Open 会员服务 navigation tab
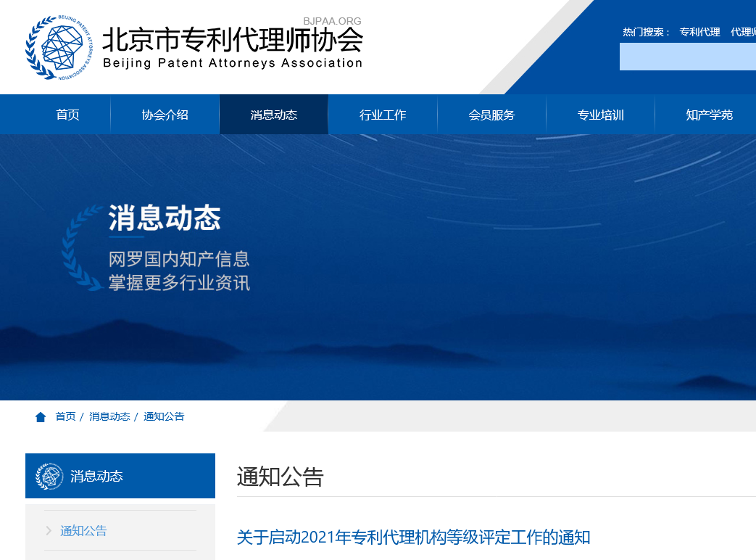756x560 pixels. [491, 115]
